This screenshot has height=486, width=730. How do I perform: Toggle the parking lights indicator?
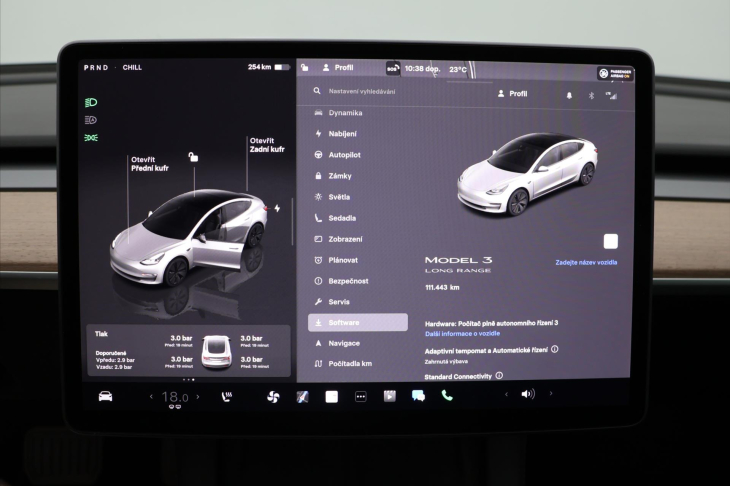click(91, 138)
